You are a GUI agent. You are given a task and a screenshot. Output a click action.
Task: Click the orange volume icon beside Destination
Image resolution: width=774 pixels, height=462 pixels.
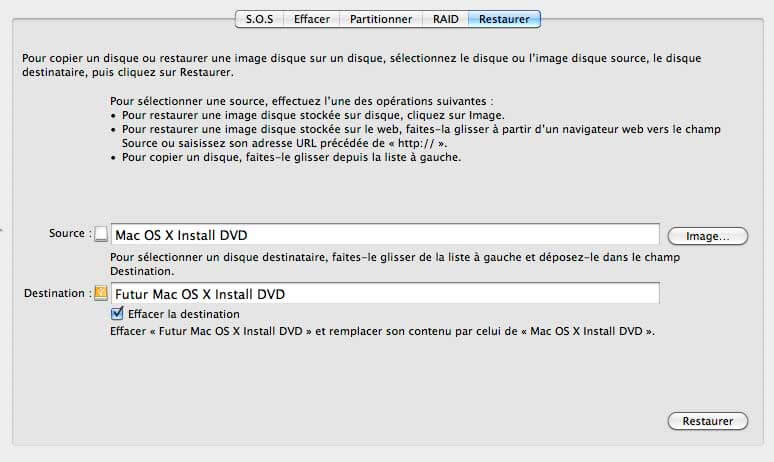point(100,294)
